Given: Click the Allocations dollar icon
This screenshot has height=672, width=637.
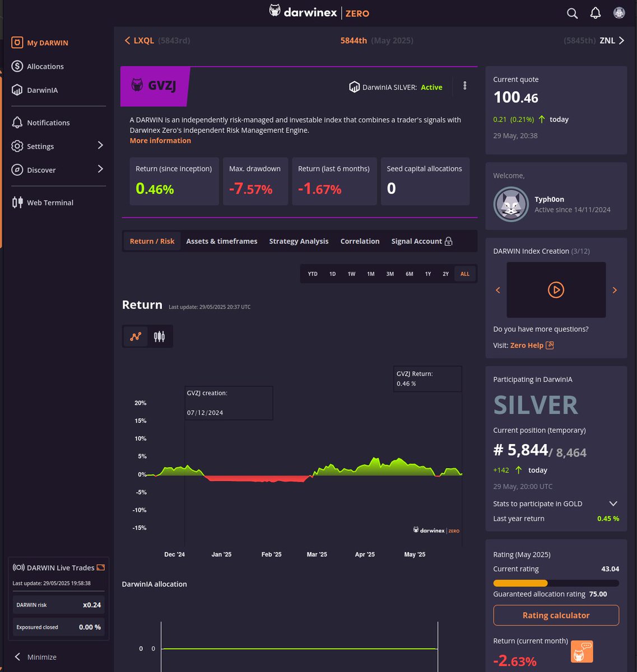Looking at the screenshot, I should pos(17,66).
